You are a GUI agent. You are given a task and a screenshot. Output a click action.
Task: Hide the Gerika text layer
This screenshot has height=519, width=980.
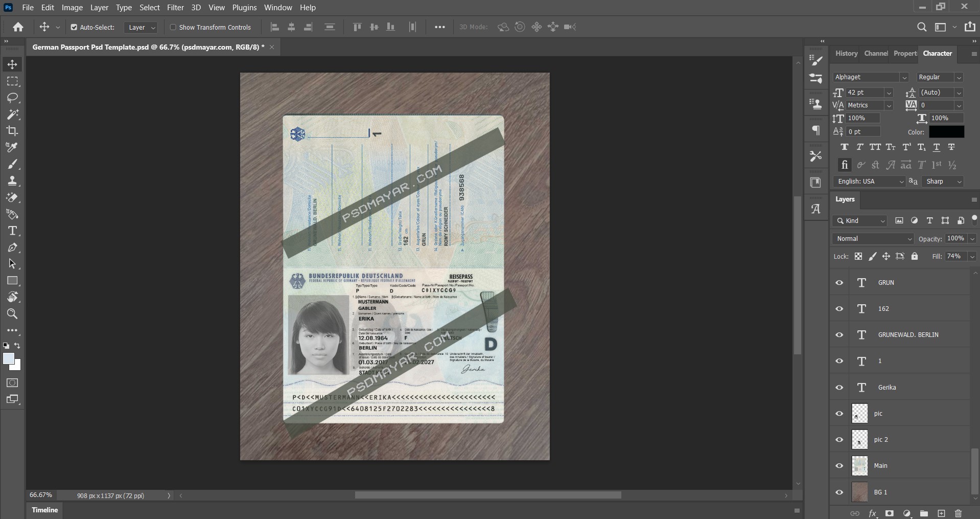[x=839, y=388]
